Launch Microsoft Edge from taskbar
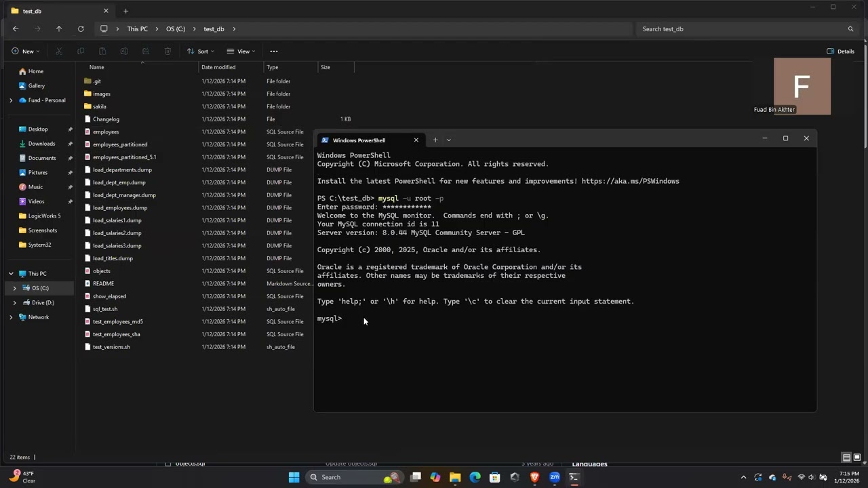The image size is (868, 488). 475,477
